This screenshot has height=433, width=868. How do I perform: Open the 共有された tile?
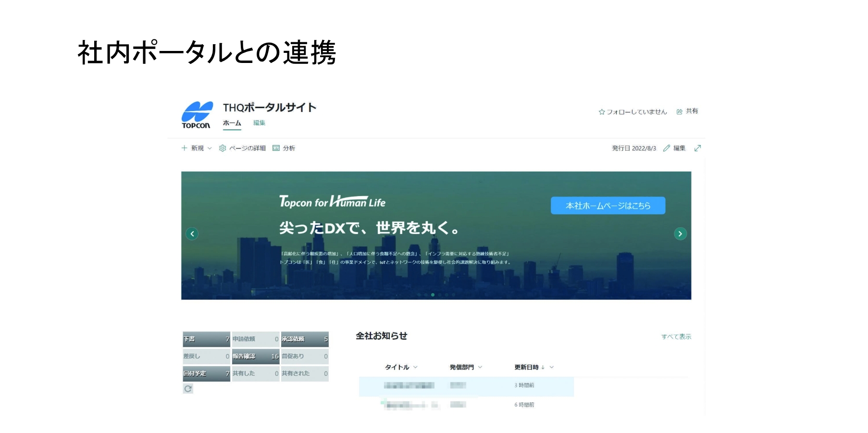(x=305, y=374)
